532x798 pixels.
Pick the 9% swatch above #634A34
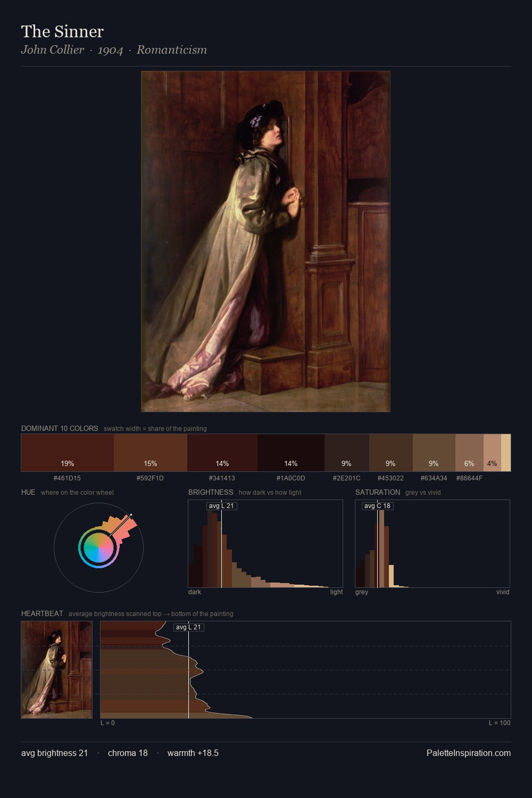(x=434, y=453)
